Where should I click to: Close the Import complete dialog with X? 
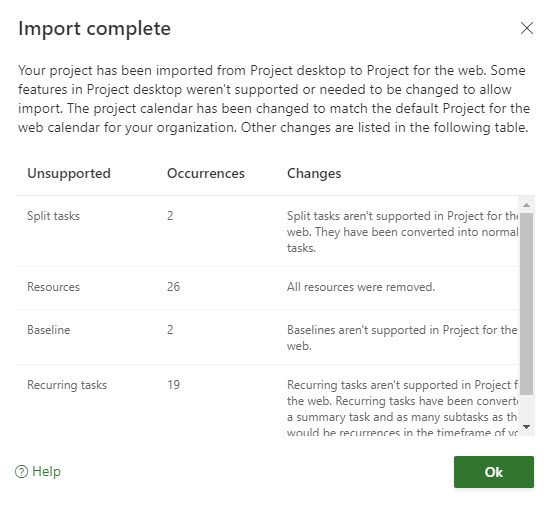tap(527, 28)
